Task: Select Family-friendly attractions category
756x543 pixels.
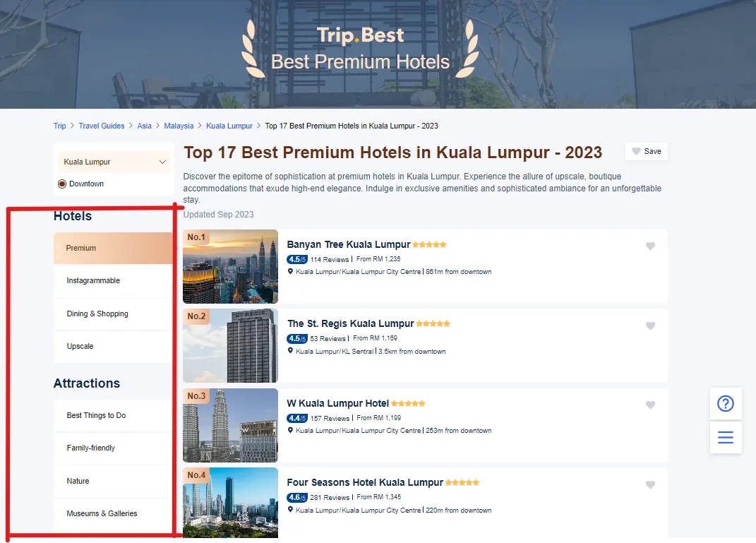Action: click(91, 448)
